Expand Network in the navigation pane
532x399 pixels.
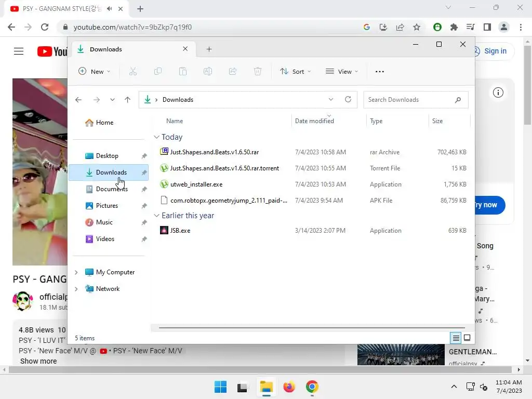tap(76, 289)
